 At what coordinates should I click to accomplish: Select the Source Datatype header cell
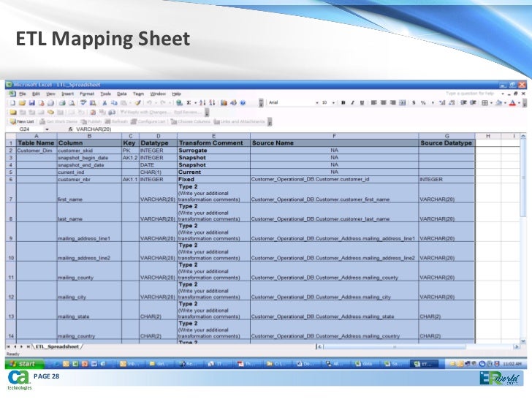(446, 142)
